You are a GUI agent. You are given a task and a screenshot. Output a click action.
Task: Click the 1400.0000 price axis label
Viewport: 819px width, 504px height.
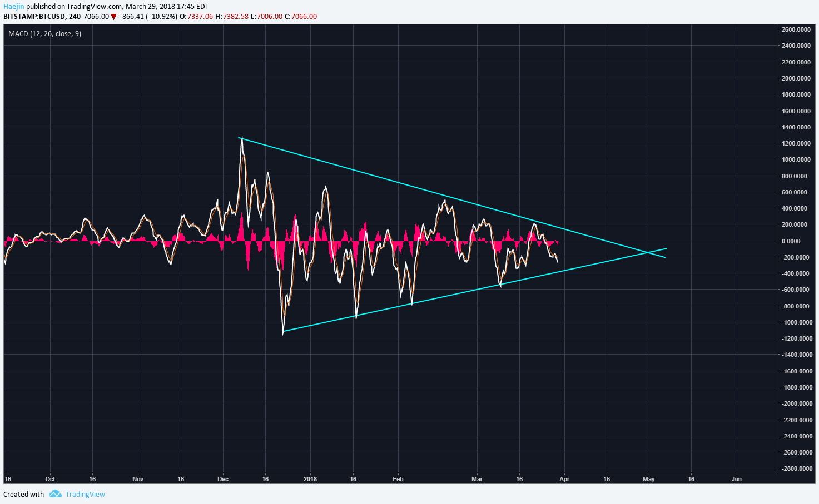(x=796, y=127)
